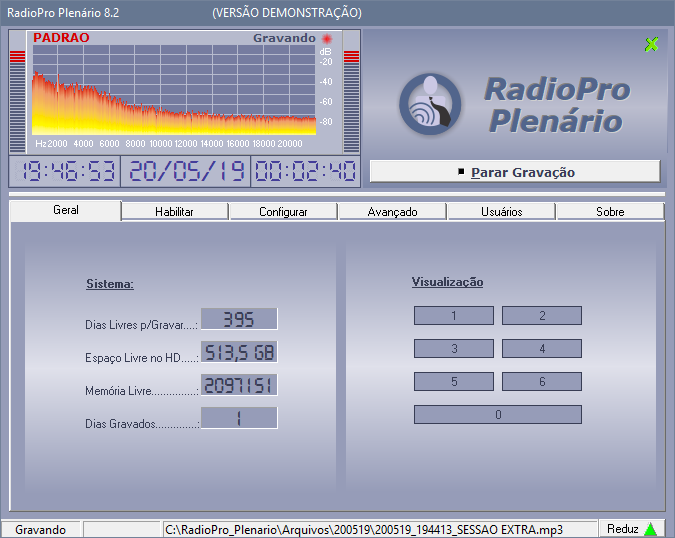The image size is (675, 538).
Task: Stop recording with Parar Gravação button
Action: click(x=515, y=171)
